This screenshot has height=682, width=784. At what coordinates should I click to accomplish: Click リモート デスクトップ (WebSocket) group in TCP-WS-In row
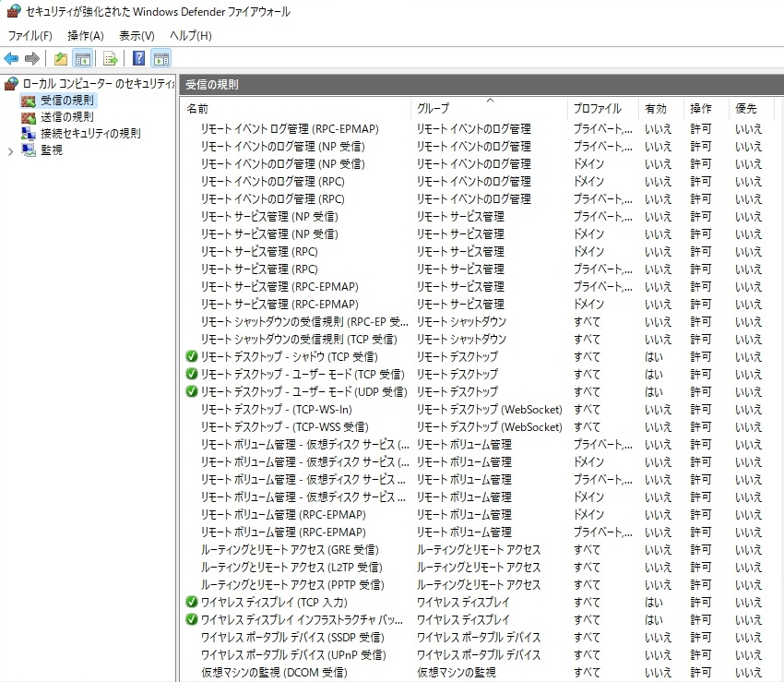pyautogui.click(x=490, y=410)
